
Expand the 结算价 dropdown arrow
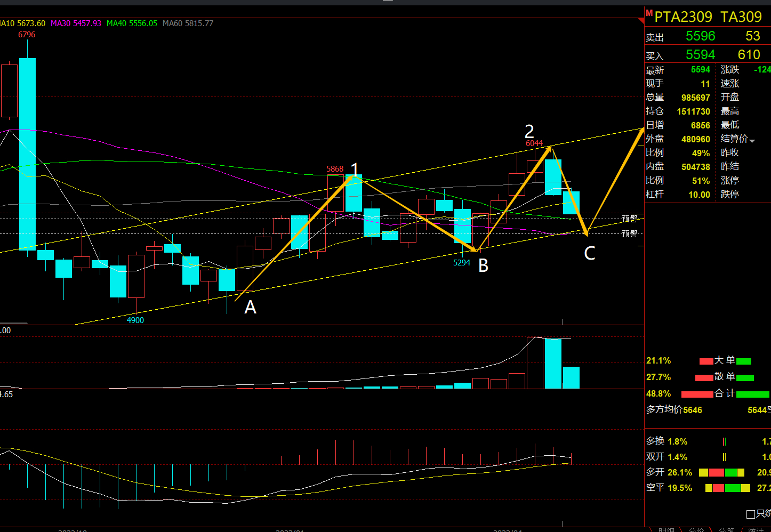(x=752, y=141)
